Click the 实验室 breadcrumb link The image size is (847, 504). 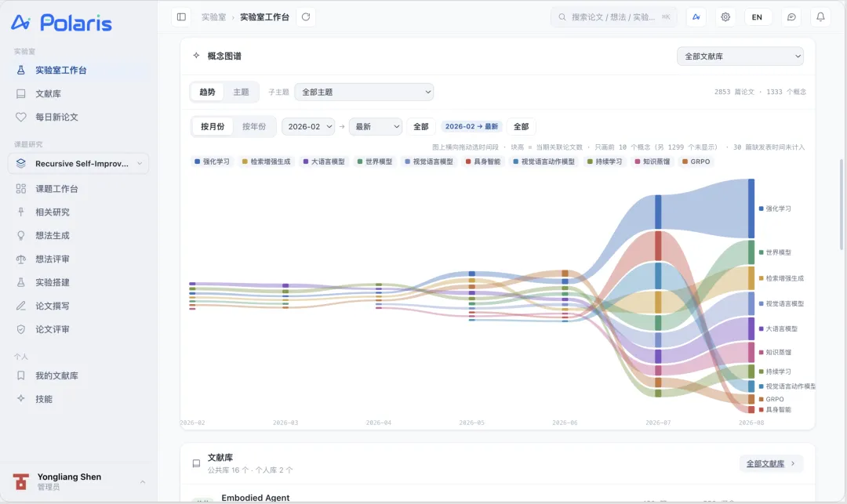click(x=214, y=17)
